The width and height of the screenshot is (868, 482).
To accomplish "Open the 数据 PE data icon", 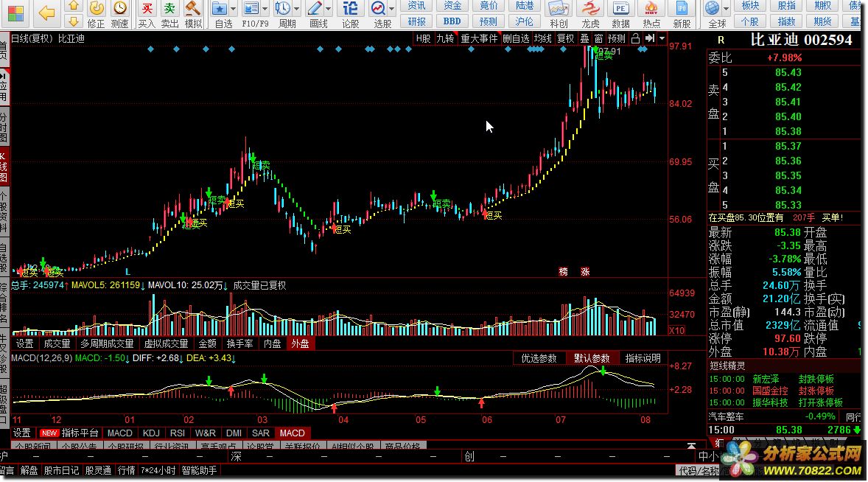I will 620,8.
